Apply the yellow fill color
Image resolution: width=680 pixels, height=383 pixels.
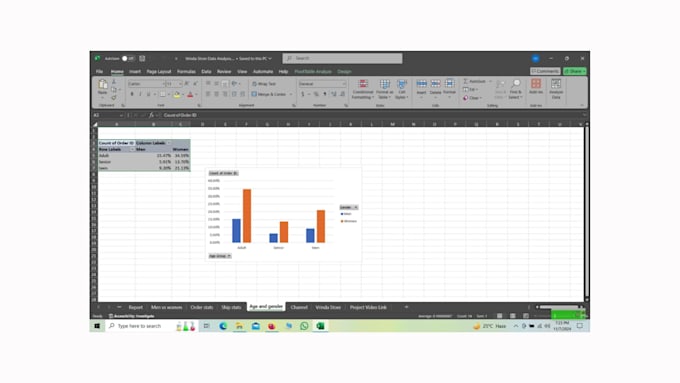177,95
